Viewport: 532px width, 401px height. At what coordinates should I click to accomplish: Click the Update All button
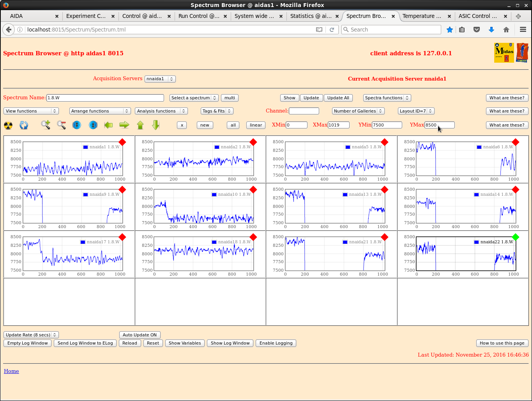[338, 98]
